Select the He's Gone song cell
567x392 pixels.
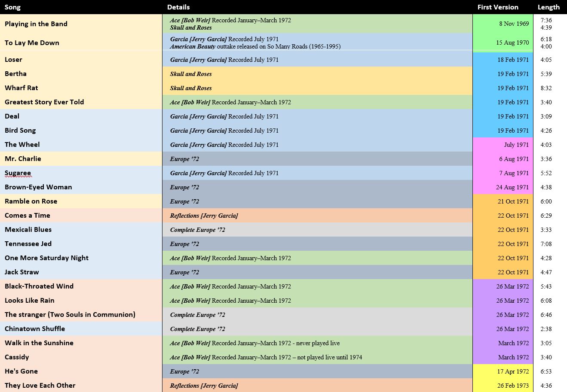pyautogui.click(x=81, y=371)
